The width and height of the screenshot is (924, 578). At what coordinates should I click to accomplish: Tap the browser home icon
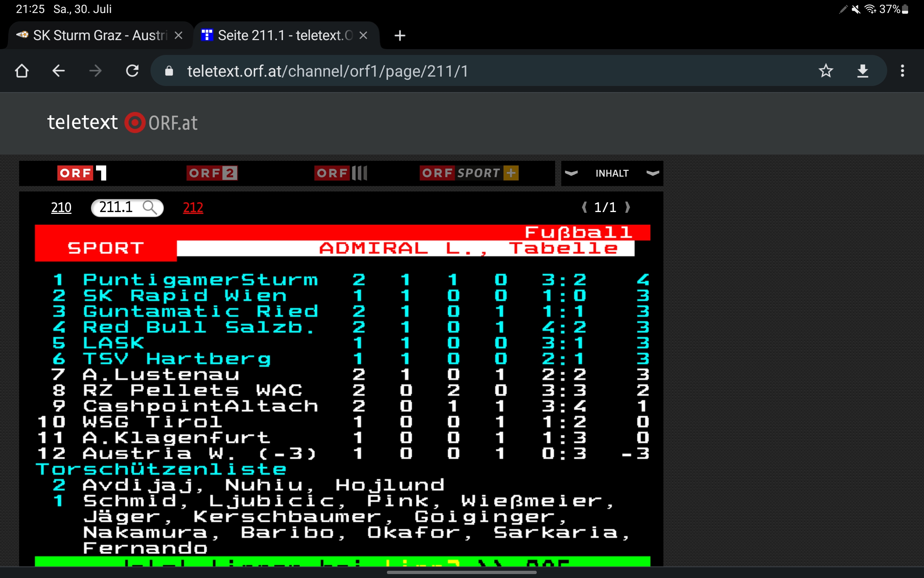[22, 71]
